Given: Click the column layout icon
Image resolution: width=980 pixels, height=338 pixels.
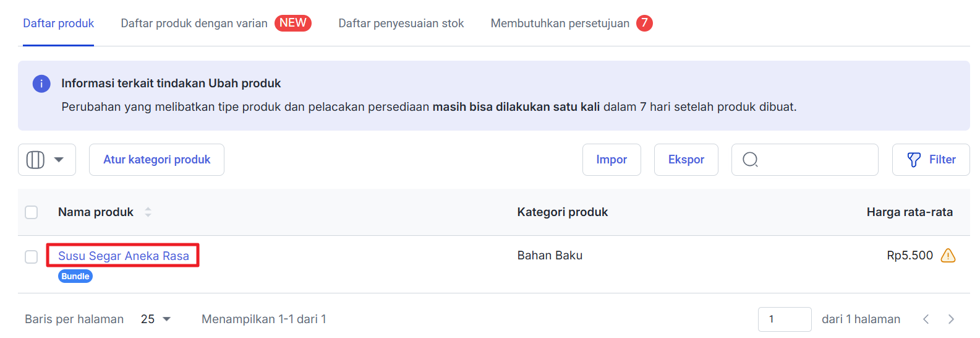Looking at the screenshot, I should [x=35, y=160].
